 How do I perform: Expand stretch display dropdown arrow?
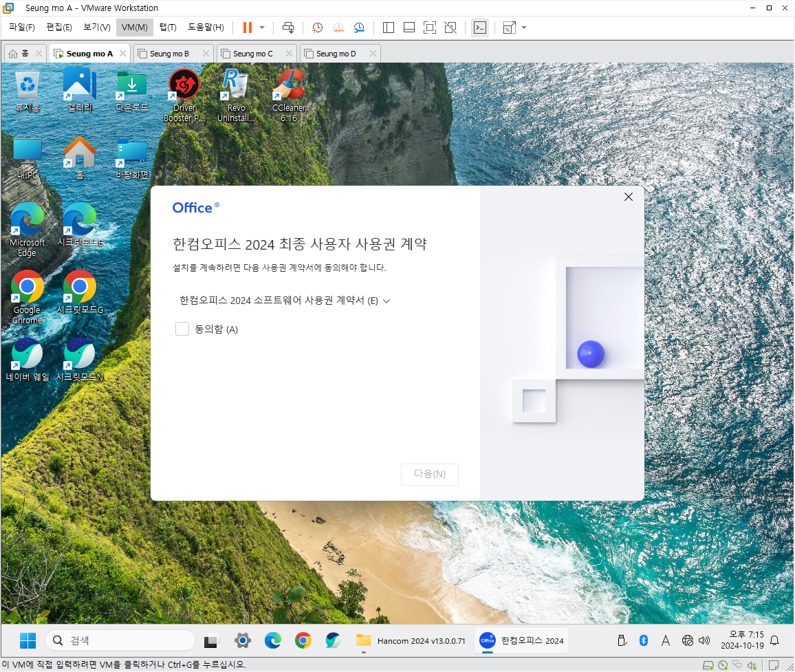click(x=524, y=28)
